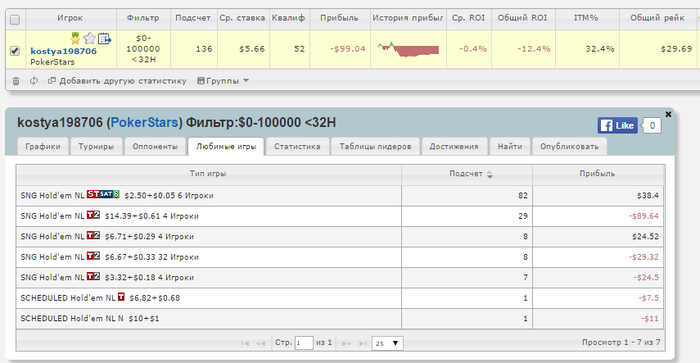Viewport: 700px width, 363px height.
Task: Click the Facebook Like button
Action: tap(617, 125)
